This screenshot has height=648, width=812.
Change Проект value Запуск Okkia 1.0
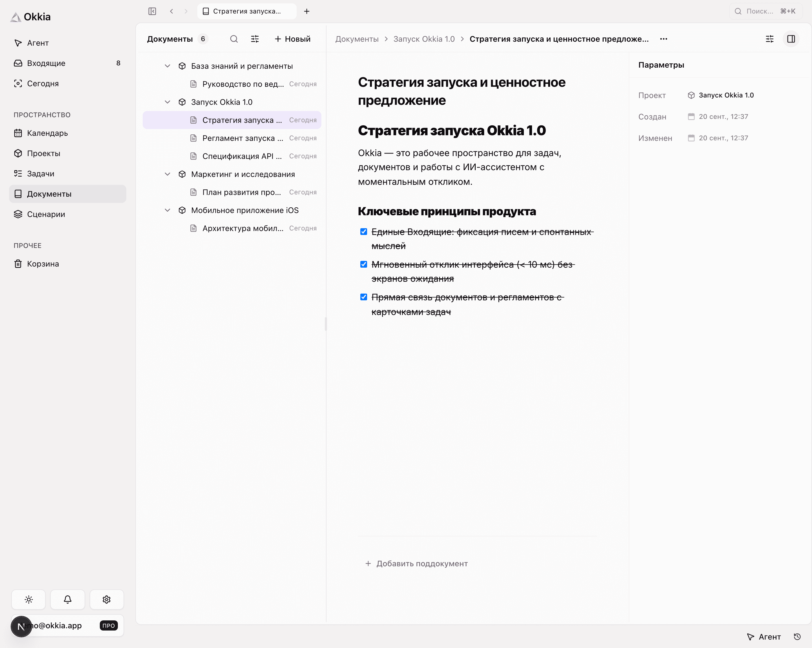pyautogui.click(x=721, y=96)
